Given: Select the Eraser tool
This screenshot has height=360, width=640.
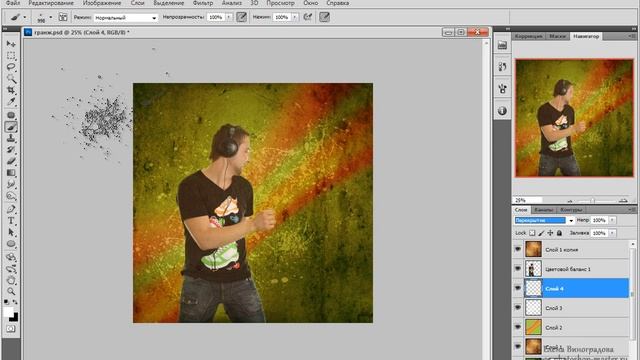Looking at the screenshot, I should tap(11, 161).
